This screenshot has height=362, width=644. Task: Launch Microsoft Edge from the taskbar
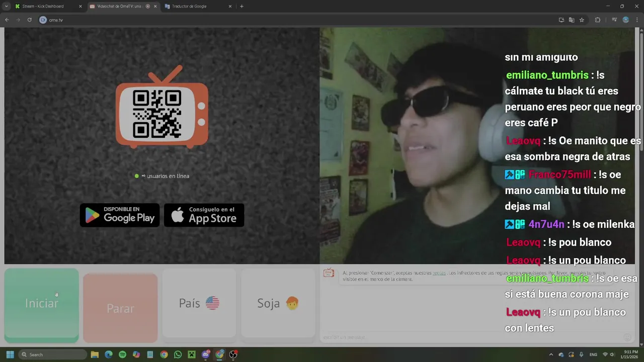coord(108,354)
